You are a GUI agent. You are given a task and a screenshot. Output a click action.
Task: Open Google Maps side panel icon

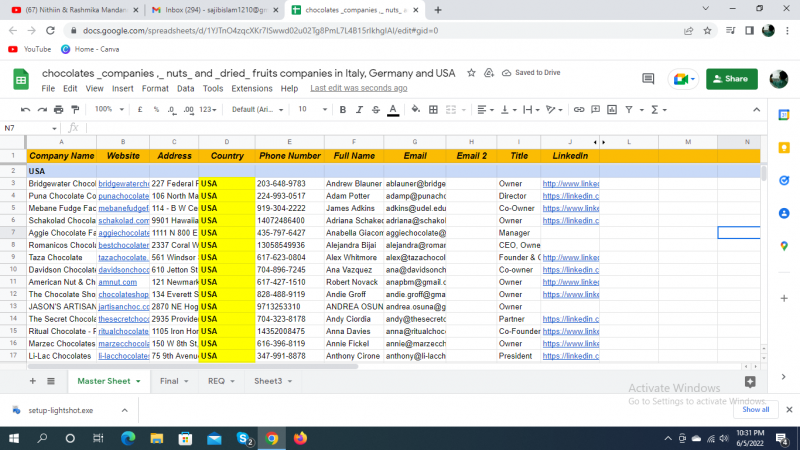784,246
